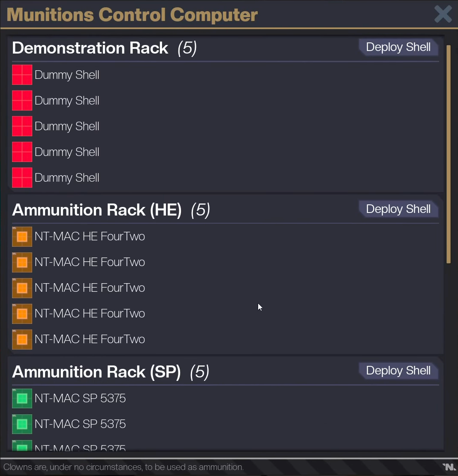Click the vertical scrollbar thumb
The height and width of the screenshot is (476, 458).
[x=449, y=154]
